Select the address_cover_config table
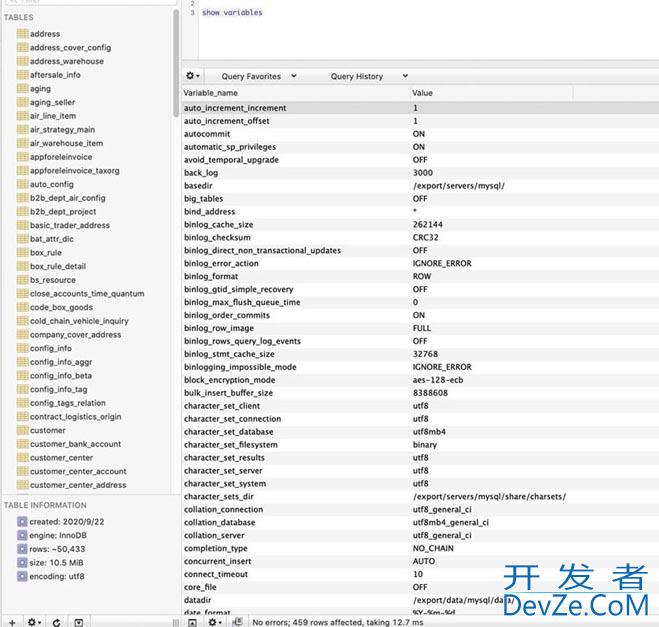Screen dimensions: 659x627 click(71, 47)
